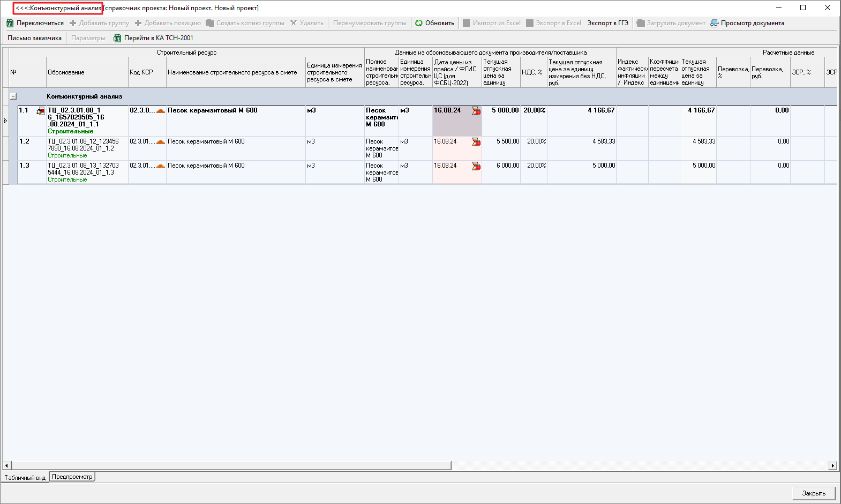Click the price date icon in row 1.1
841x504 pixels.
[476, 111]
